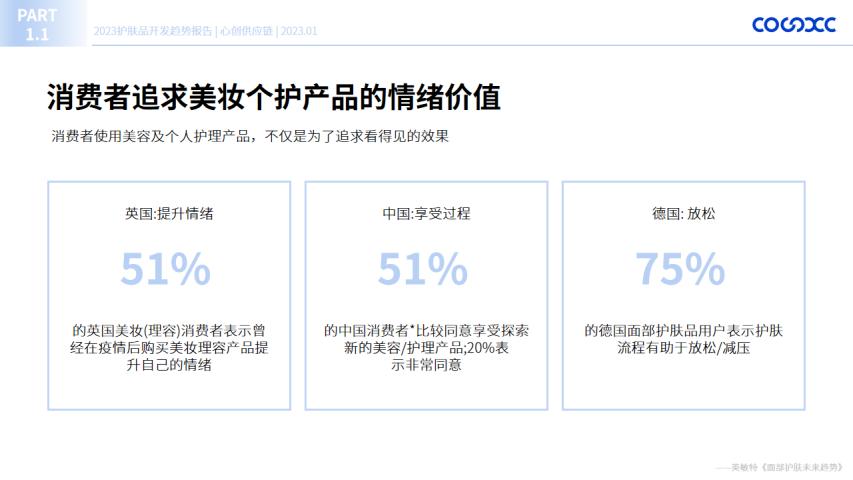Select the subtitle starting with 消费者使用美容

click(250, 137)
